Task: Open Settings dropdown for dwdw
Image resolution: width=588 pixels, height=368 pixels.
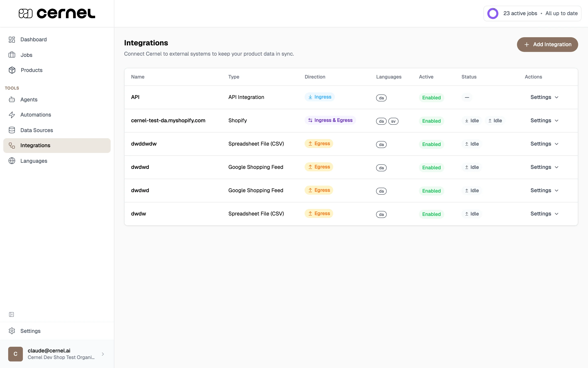Action: tap(544, 214)
